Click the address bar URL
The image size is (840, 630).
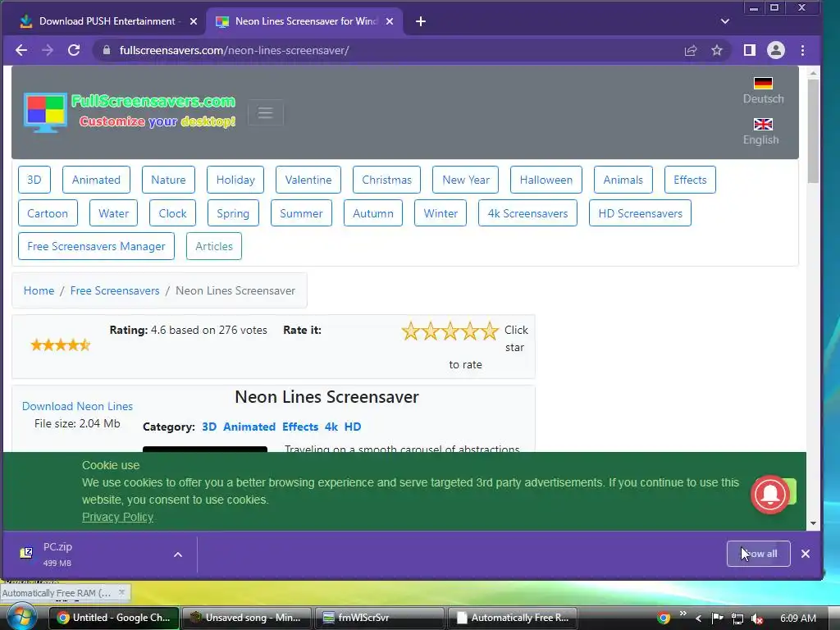pos(234,50)
